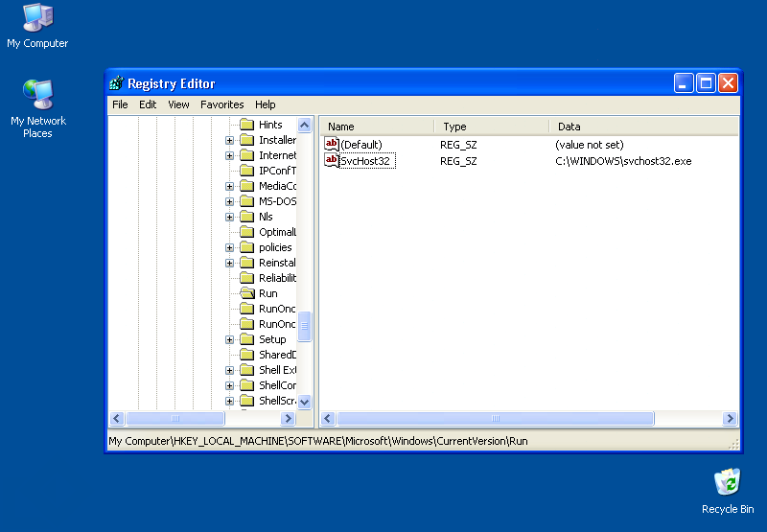Expand the MS-DOS key

click(x=229, y=201)
